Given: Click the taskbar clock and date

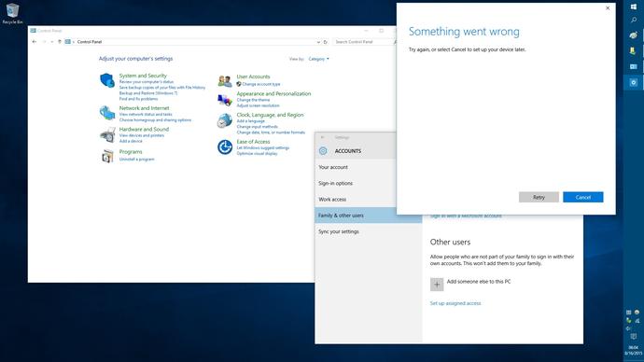Looking at the screenshot, I should (634, 350).
